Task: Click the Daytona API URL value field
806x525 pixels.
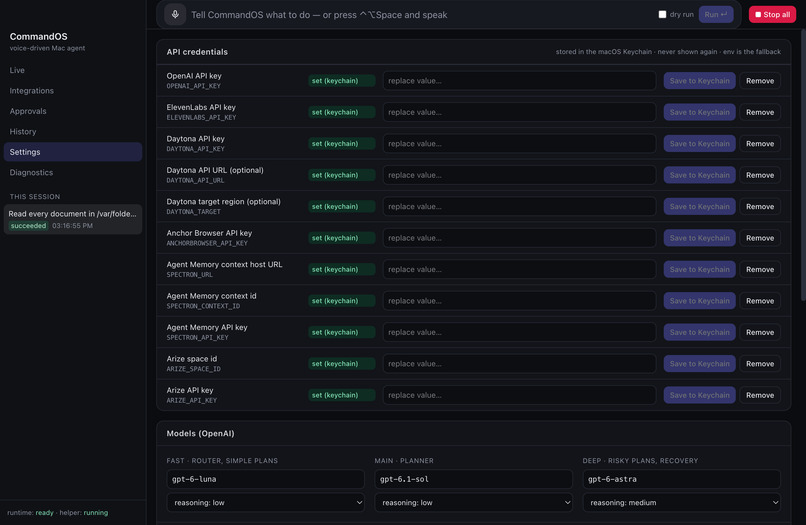Action: point(519,175)
